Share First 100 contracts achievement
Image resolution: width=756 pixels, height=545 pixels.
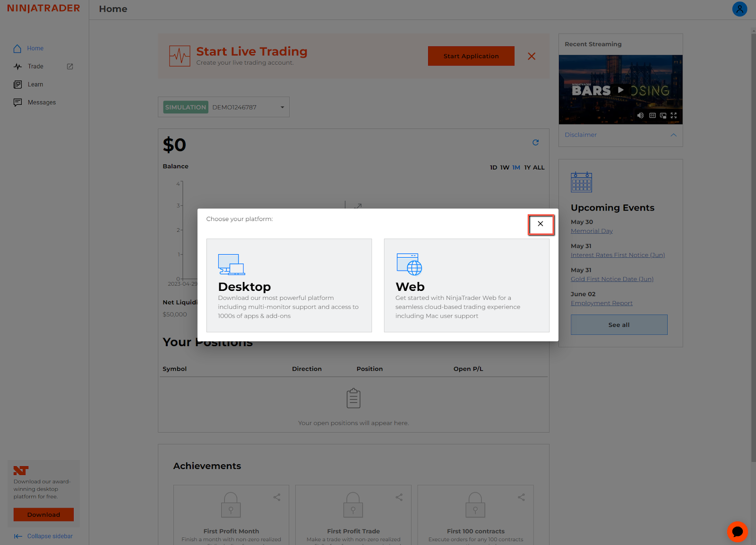click(521, 497)
